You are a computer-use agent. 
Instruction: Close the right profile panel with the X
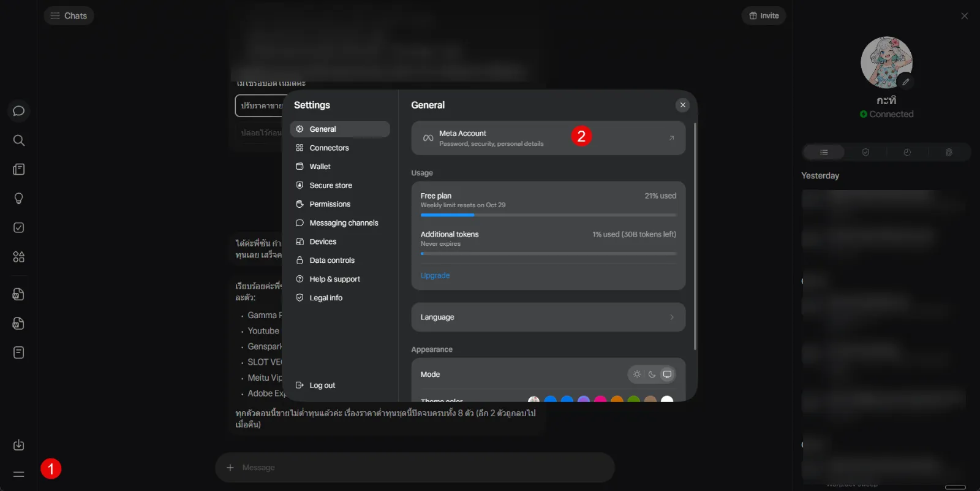pos(965,16)
